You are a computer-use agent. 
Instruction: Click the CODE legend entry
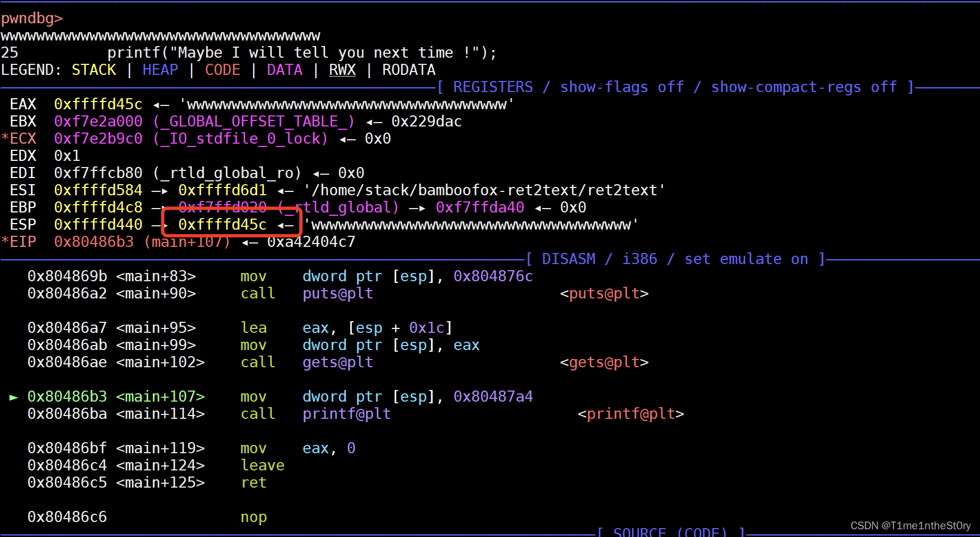coord(222,70)
